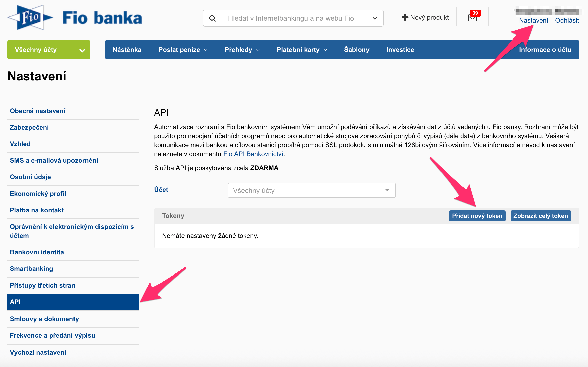Click the Zobrazit celý token button
This screenshot has width=588, height=367.
(541, 216)
